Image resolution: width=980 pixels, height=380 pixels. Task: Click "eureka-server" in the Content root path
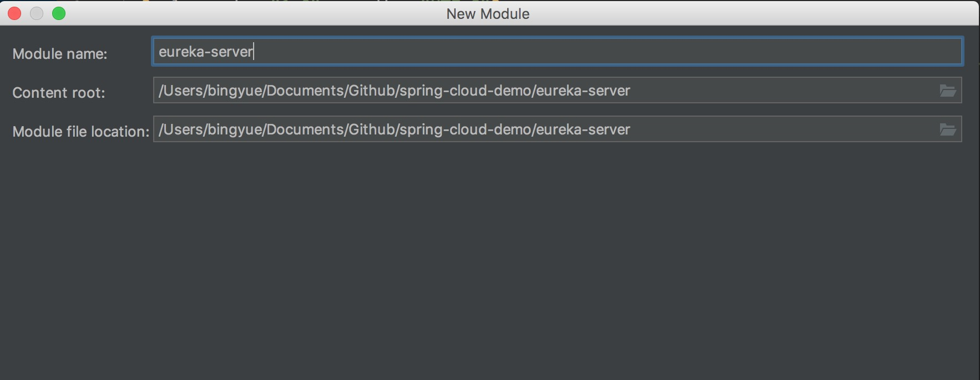(583, 91)
